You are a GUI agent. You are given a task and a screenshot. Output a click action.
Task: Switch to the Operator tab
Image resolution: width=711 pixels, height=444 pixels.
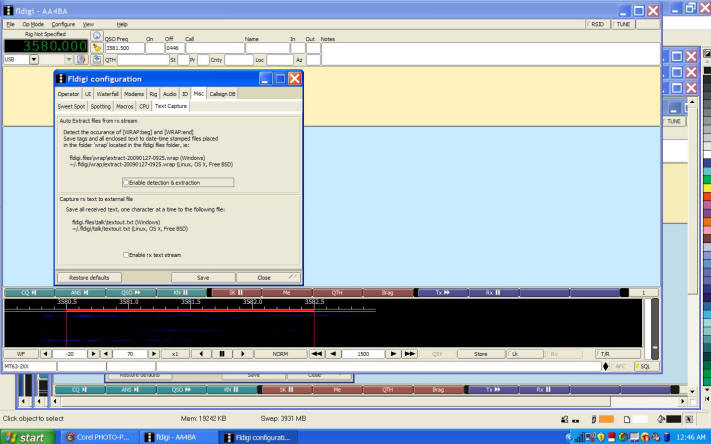click(68, 94)
